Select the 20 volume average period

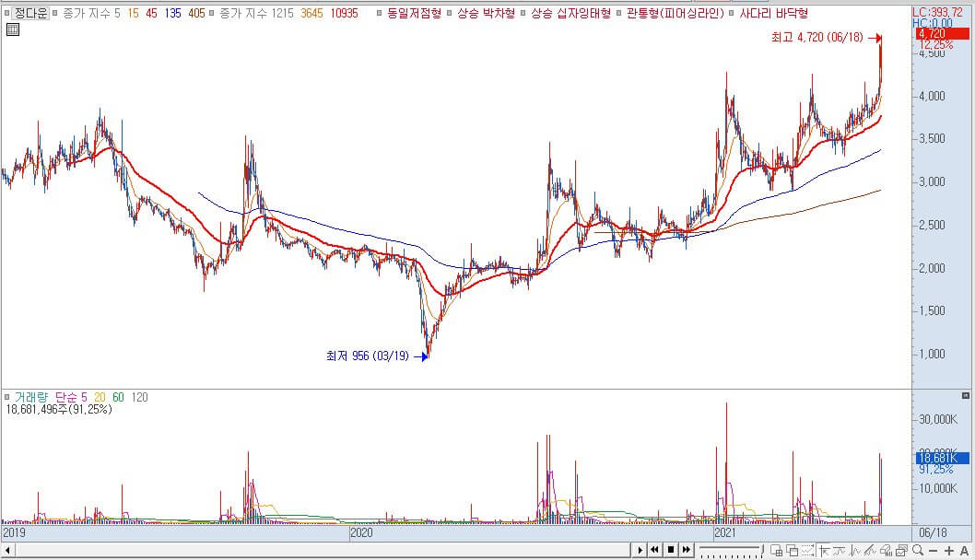(100, 397)
